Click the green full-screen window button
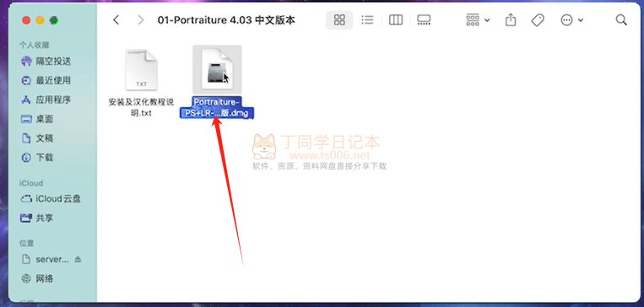Viewport: 644px width, 307px height. [54, 20]
